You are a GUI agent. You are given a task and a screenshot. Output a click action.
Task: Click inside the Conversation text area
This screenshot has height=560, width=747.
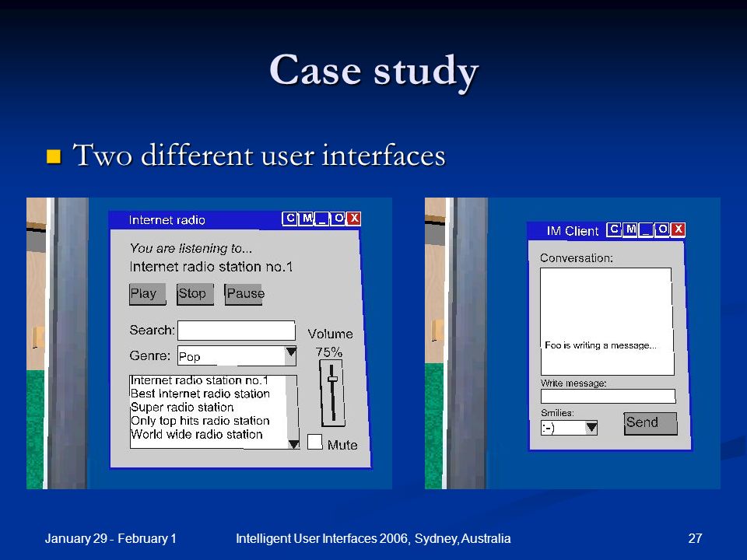[x=607, y=321]
